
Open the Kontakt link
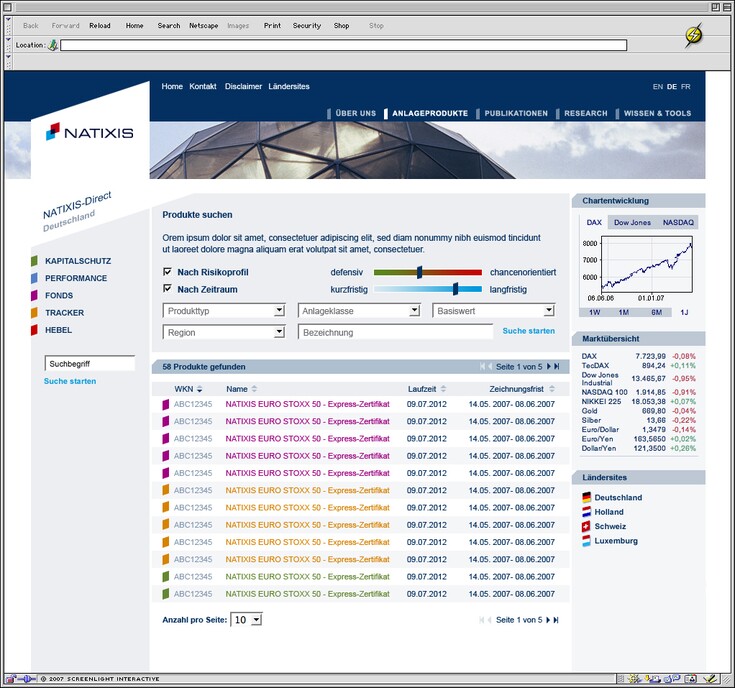(x=202, y=86)
